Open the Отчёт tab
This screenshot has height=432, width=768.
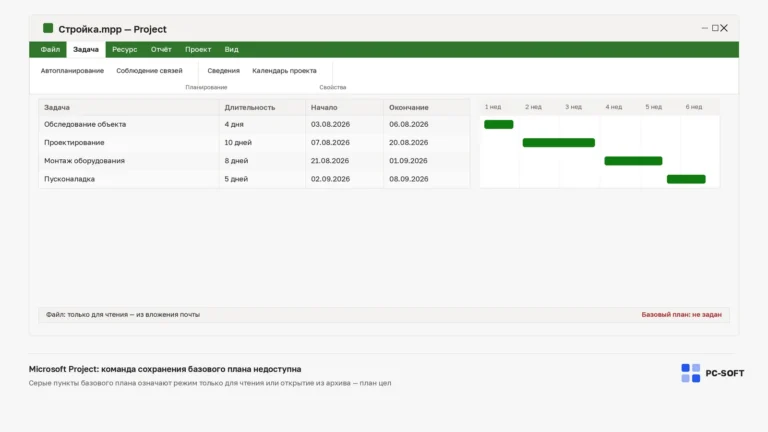click(161, 49)
